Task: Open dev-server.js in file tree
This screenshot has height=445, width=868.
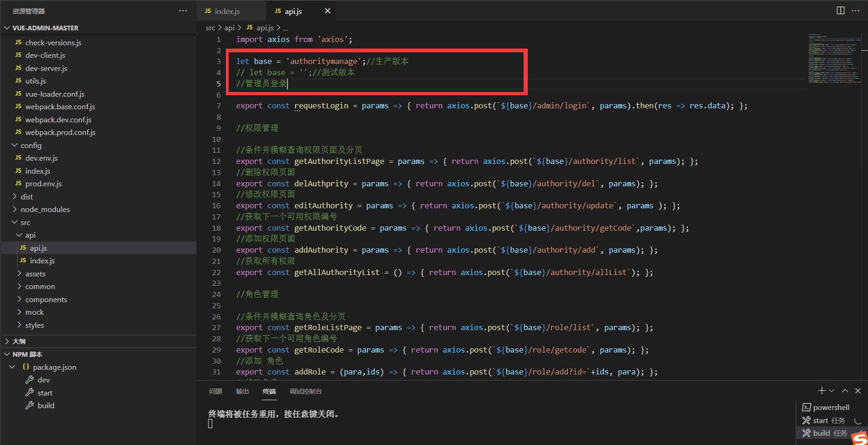Action: click(46, 68)
